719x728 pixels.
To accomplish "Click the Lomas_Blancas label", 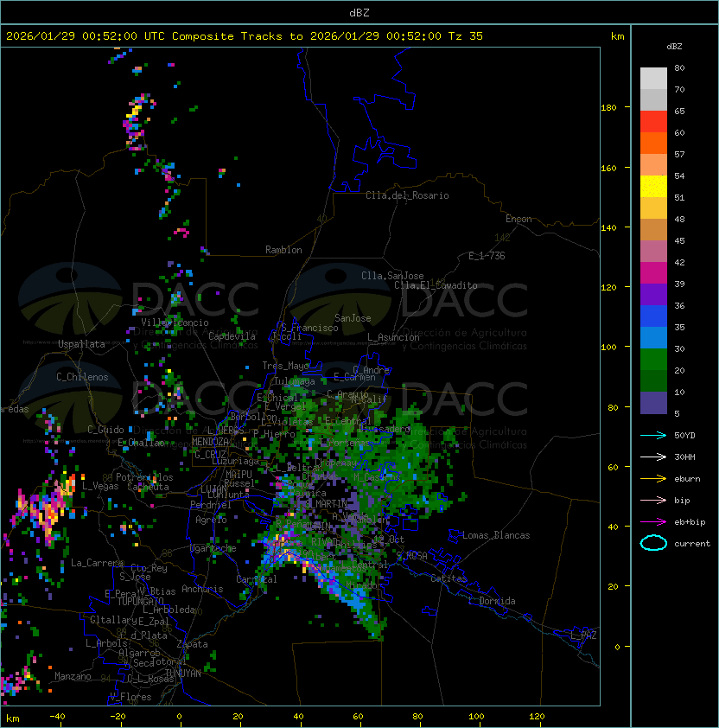I will click(496, 535).
